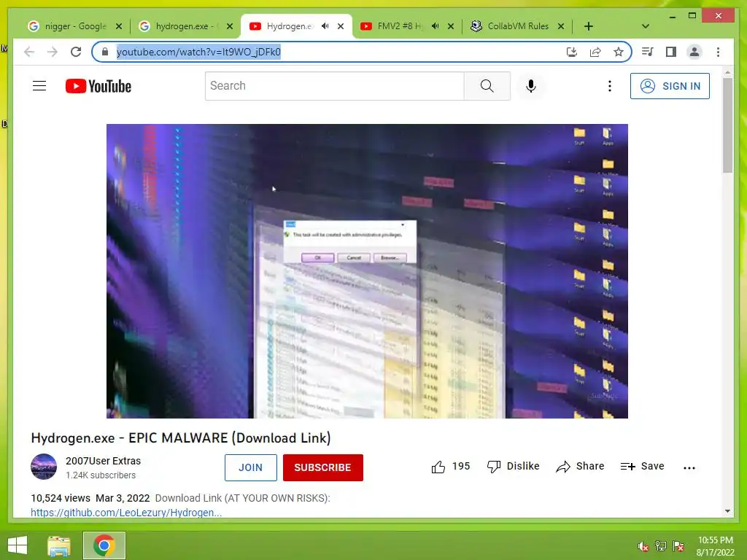Screen dimensions: 747x560
Task: Click the page vertical scrollbar thumb
Action: pyautogui.click(x=727, y=125)
